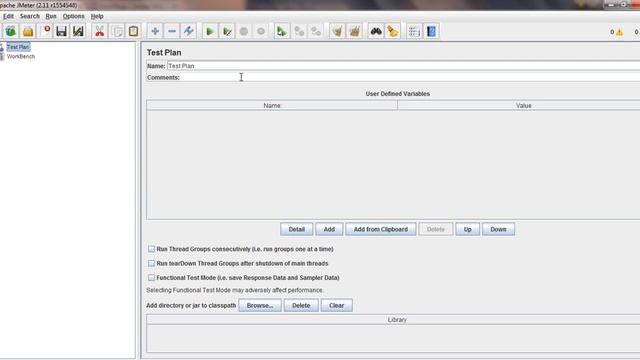The width and height of the screenshot is (640, 360).
Task: Click the Value column header
Action: 519,106
